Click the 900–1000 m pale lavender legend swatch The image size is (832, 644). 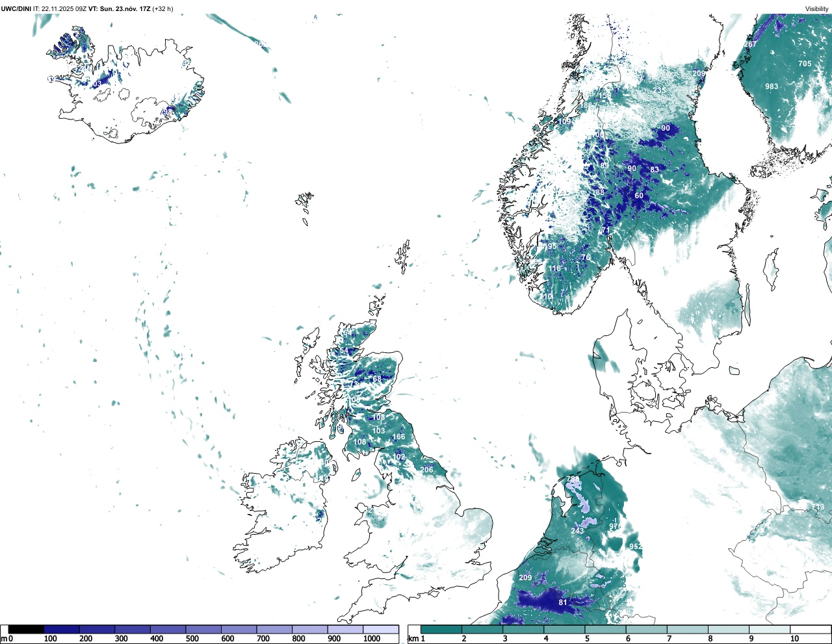(345, 629)
